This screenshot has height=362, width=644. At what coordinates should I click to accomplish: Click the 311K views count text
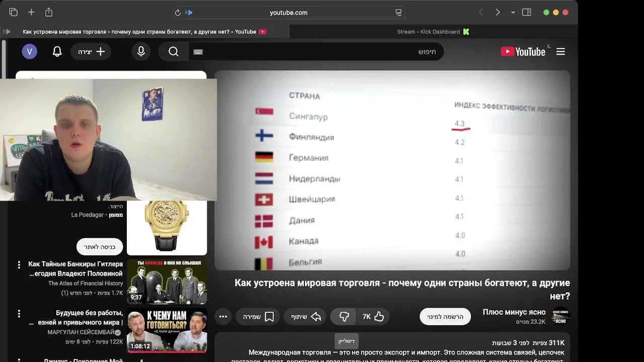pos(549,343)
